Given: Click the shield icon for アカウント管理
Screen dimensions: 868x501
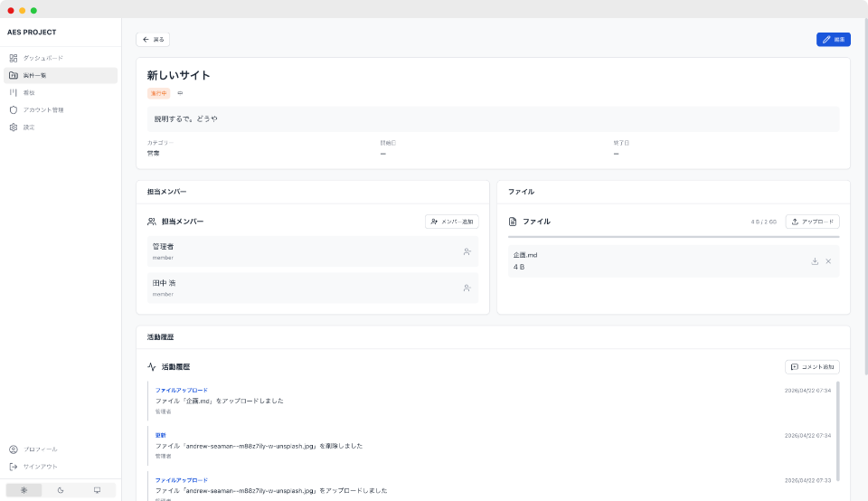Looking at the screenshot, I should pyautogui.click(x=14, y=109).
